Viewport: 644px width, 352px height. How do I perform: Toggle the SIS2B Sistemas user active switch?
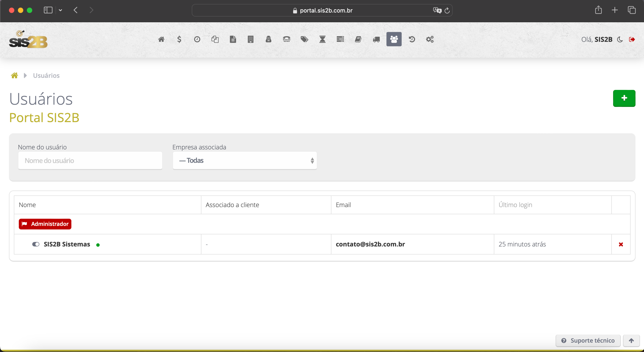36,244
